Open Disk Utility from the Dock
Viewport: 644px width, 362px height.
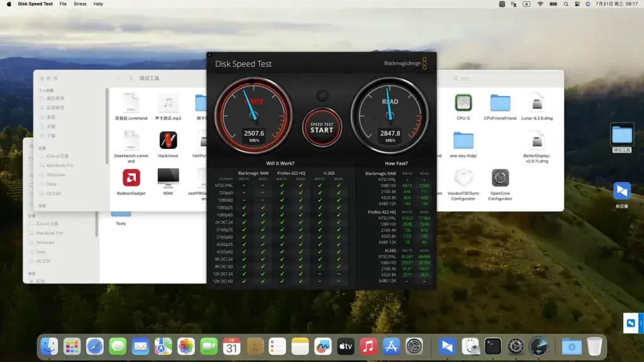(x=470, y=346)
